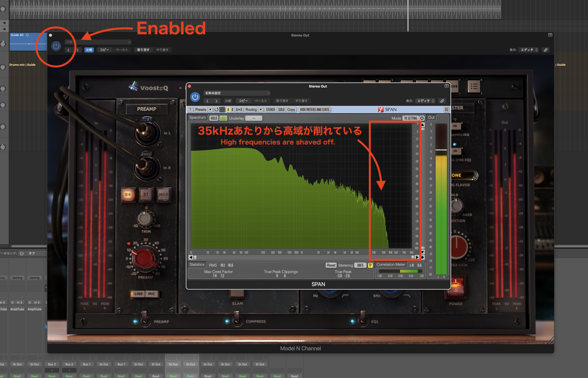
Task: Click the Reset statistics button
Action: click(x=331, y=265)
